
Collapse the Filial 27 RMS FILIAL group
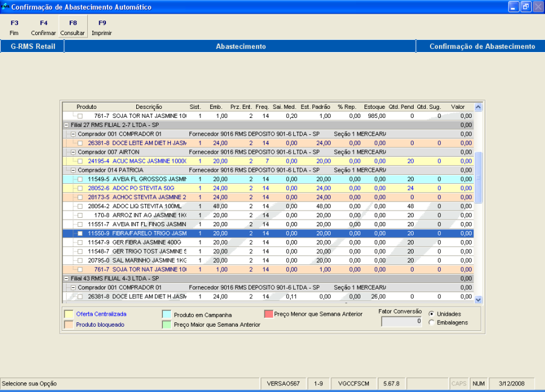coord(66,125)
